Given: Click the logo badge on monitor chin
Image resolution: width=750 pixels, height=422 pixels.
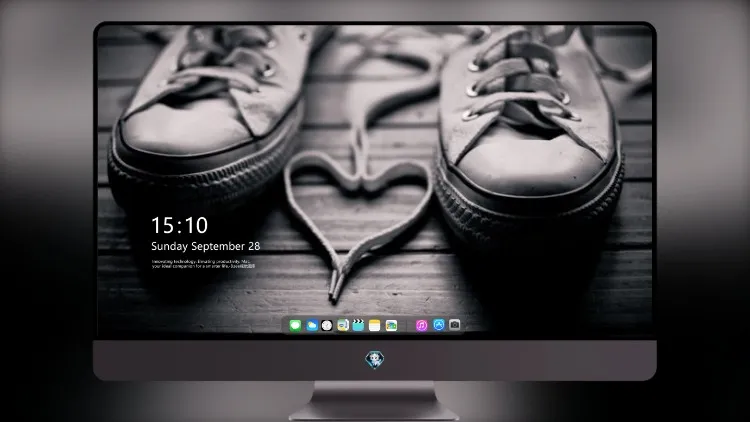Looking at the screenshot, I should (375, 359).
